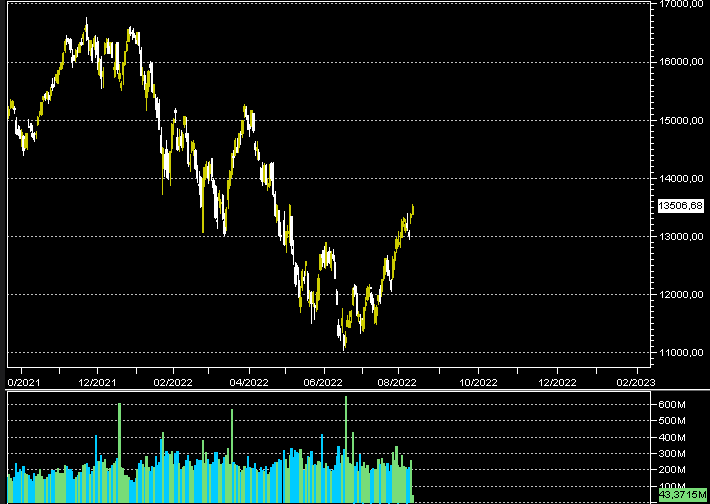Click the 02/2023 date axis label
This screenshot has height=504, width=710.
click(x=636, y=383)
